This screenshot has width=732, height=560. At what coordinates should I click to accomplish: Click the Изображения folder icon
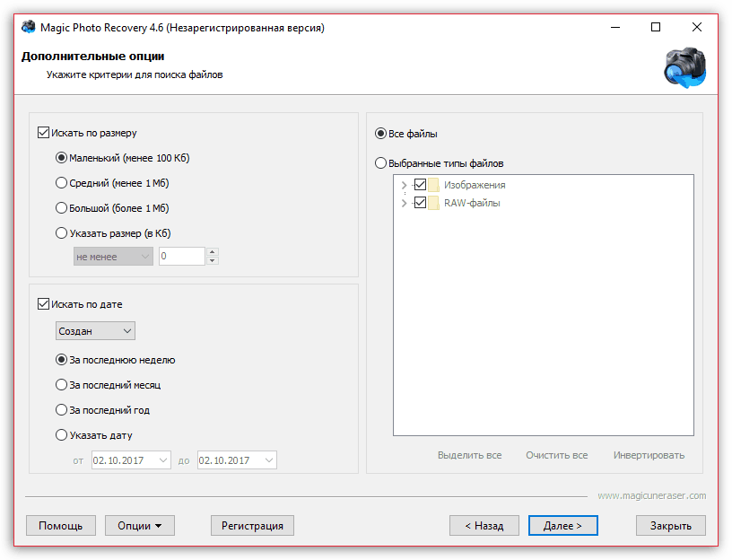(x=433, y=185)
